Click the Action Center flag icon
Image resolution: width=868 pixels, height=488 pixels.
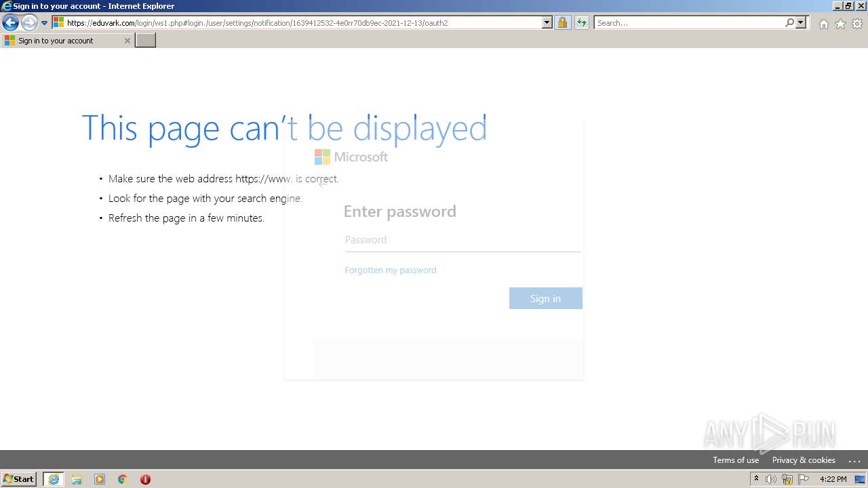click(x=804, y=479)
